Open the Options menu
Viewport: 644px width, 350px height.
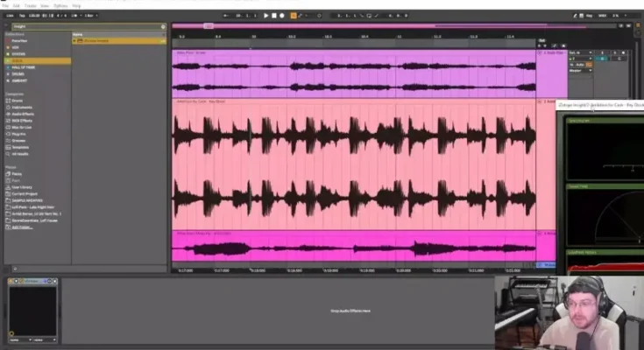click(60, 5)
